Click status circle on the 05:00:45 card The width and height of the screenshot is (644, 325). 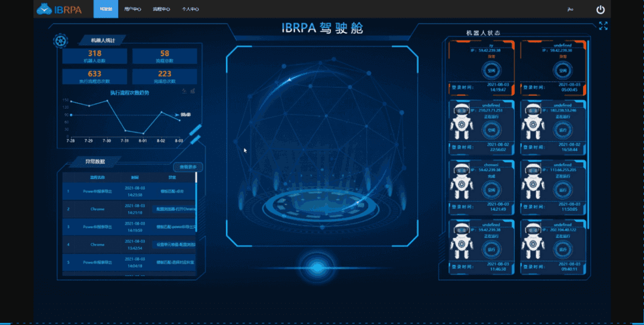562,71
